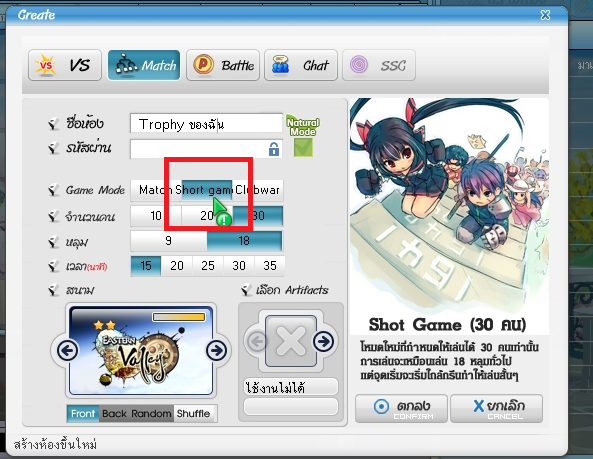Set time limit to 25 minutes
The image size is (593, 459).
pyautogui.click(x=208, y=266)
